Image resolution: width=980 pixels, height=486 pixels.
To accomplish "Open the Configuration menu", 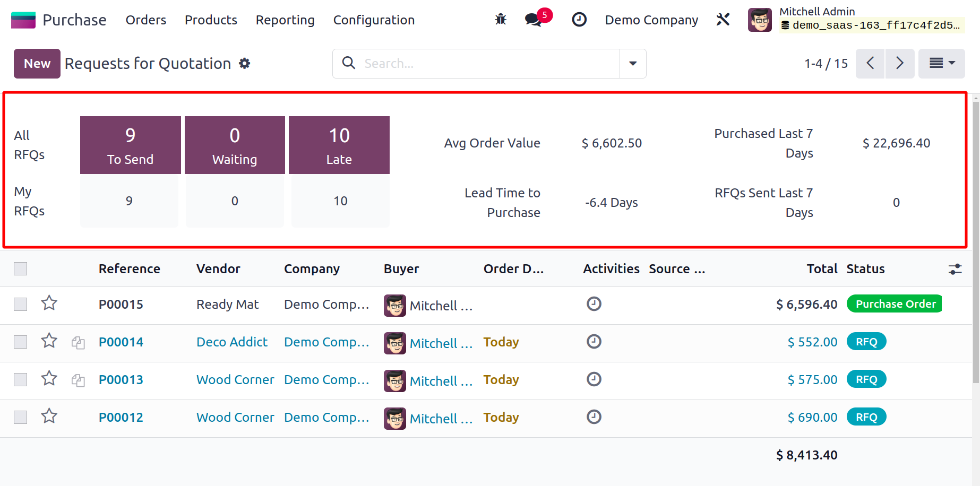I will pyautogui.click(x=374, y=20).
